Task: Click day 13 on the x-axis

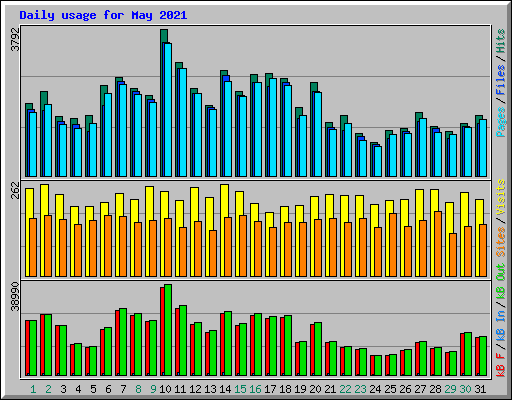Action: coord(210,389)
